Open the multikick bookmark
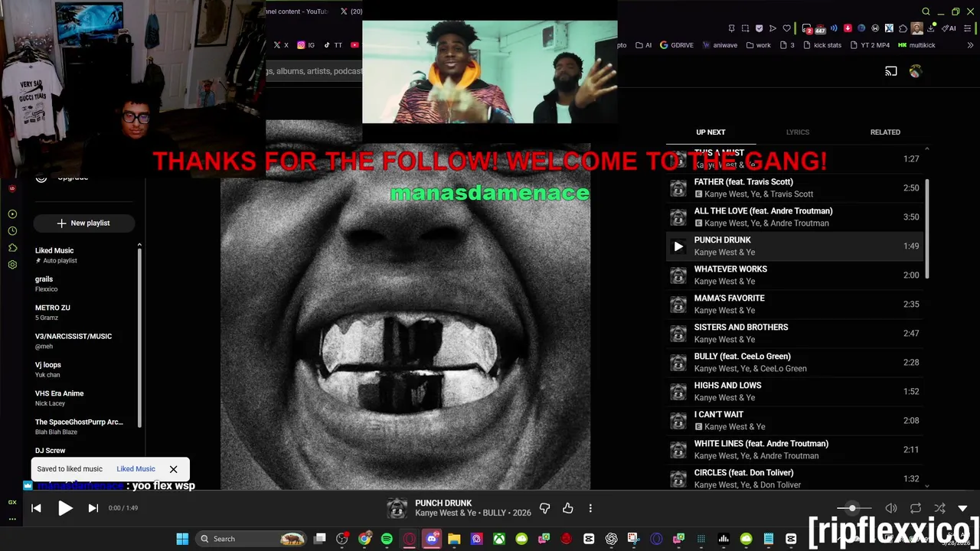This screenshot has width=980, height=551. tap(916, 45)
